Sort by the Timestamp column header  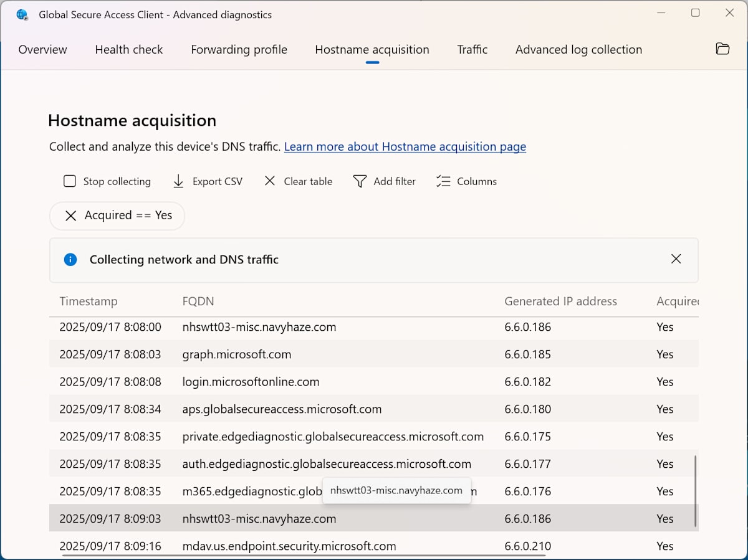tap(89, 301)
